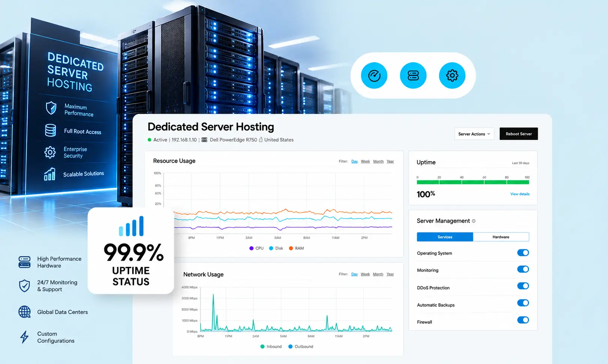Click the green uptime progress bar
Viewport: 608px width, 364px height.
tap(473, 182)
